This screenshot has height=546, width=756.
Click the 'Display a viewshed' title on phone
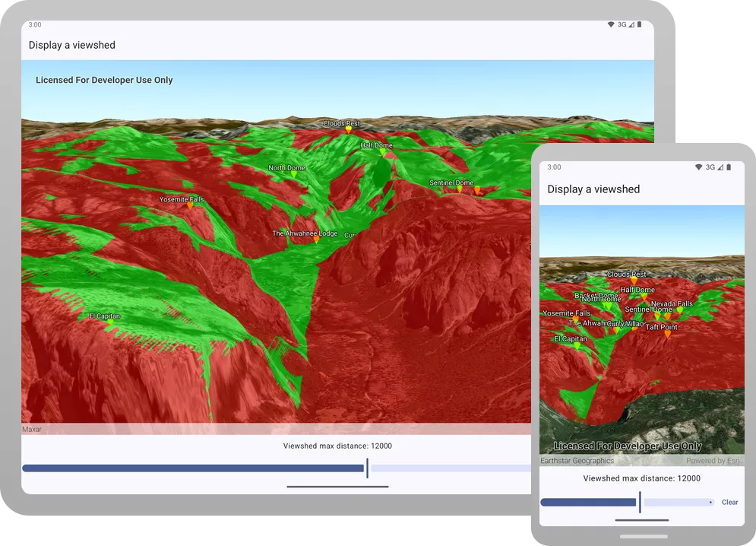[x=593, y=189]
